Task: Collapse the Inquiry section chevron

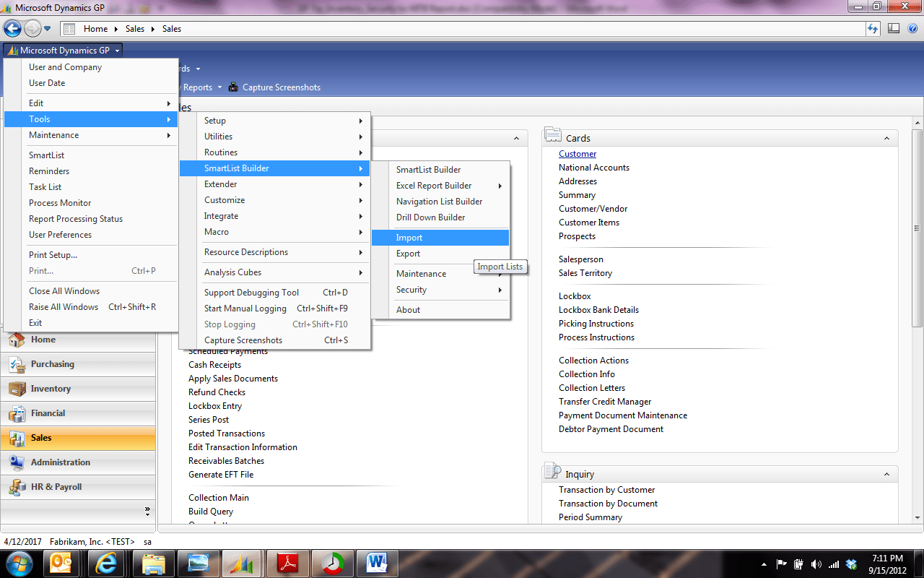Action: [x=887, y=474]
